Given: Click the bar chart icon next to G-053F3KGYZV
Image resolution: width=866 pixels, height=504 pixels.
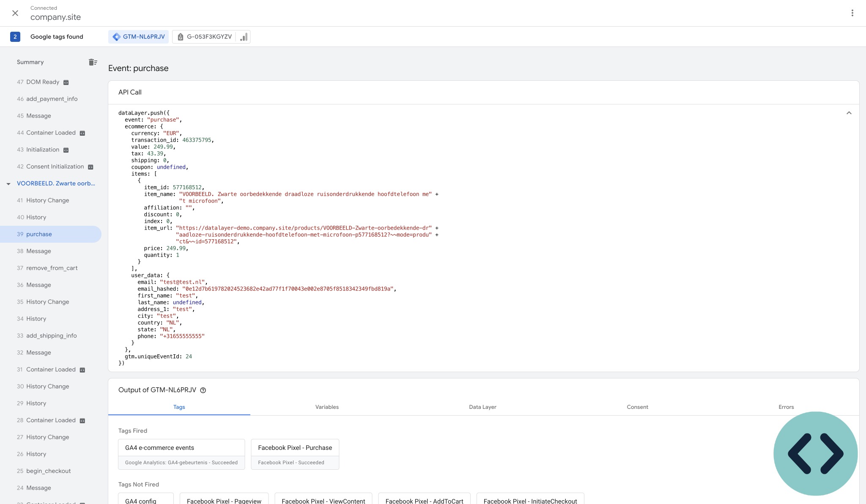Looking at the screenshot, I should (x=244, y=37).
